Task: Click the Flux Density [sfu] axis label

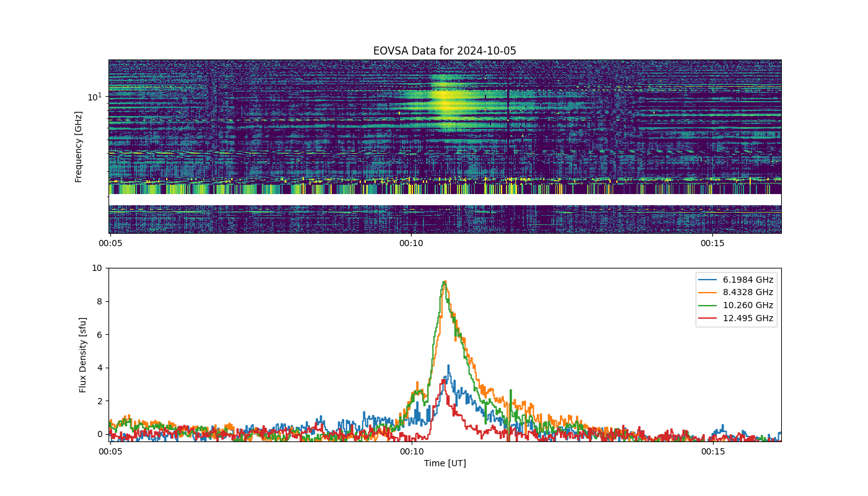Action: tap(83, 355)
